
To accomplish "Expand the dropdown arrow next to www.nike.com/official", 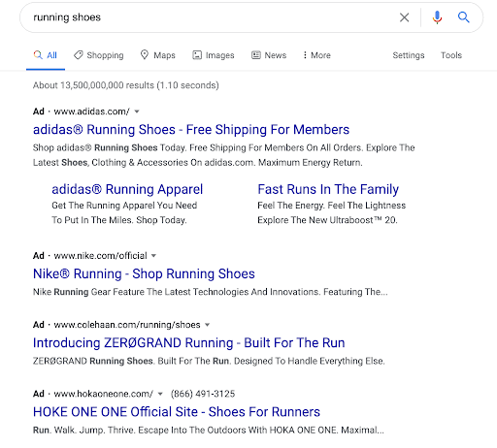I will tap(154, 256).
